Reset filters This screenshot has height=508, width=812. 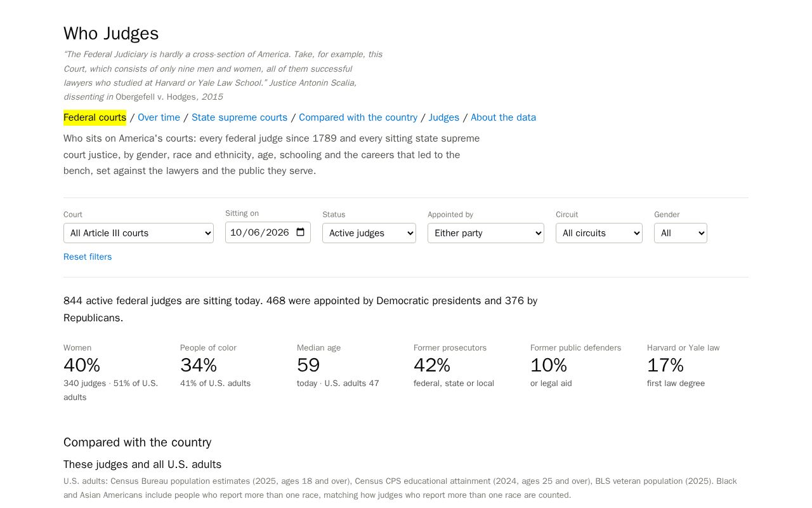tap(88, 257)
